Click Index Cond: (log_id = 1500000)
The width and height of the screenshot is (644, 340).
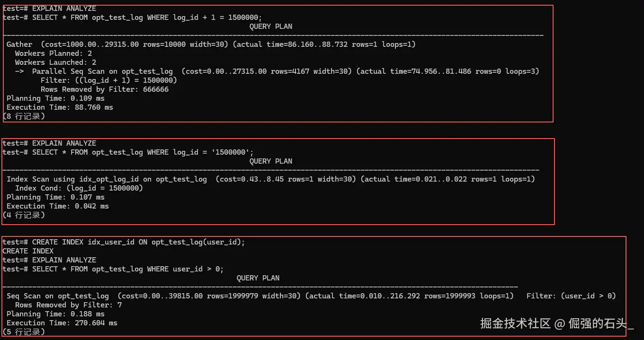tap(79, 188)
